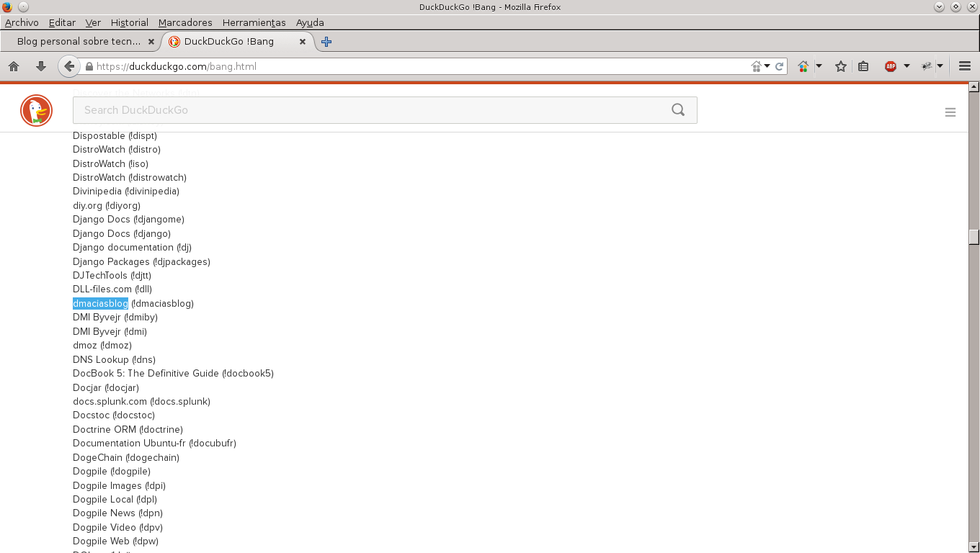Screen dimensions: 980x553
Task: Show bookmarks list icon
Action: [x=863, y=66]
